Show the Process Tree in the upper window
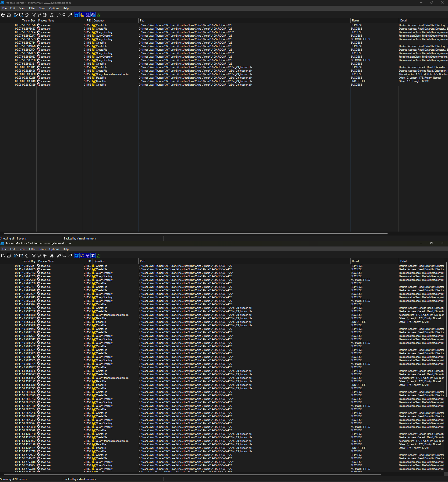The width and height of the screenshot is (448, 482). [52, 15]
